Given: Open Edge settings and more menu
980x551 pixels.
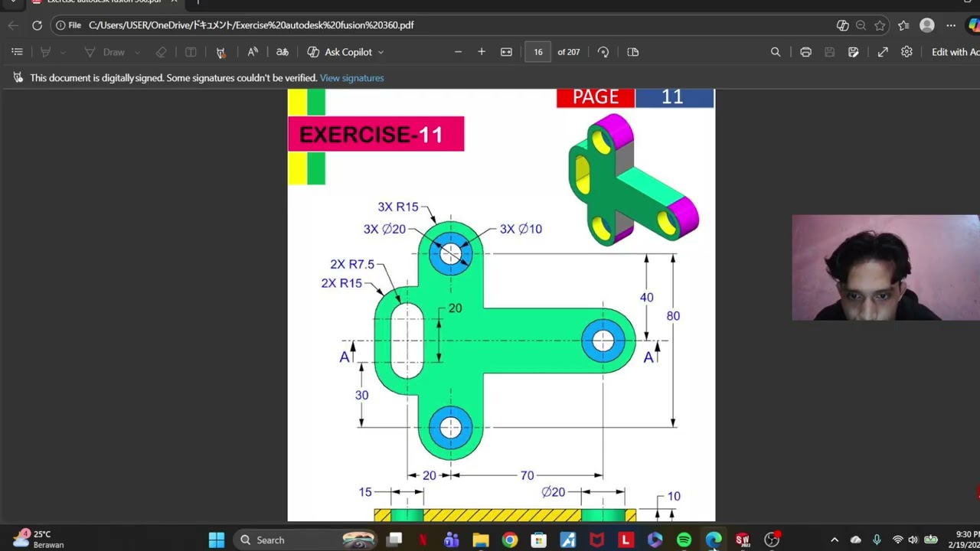Looking at the screenshot, I should tap(951, 25).
